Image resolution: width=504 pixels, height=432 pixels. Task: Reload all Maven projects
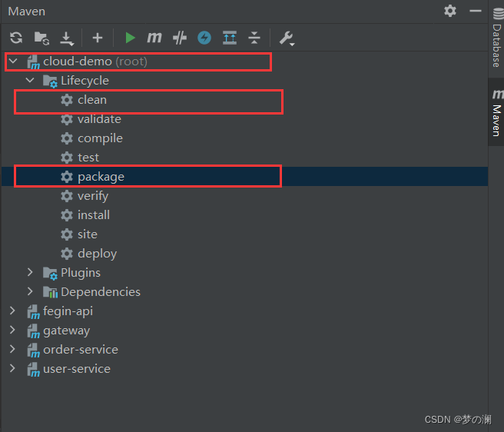pos(16,38)
